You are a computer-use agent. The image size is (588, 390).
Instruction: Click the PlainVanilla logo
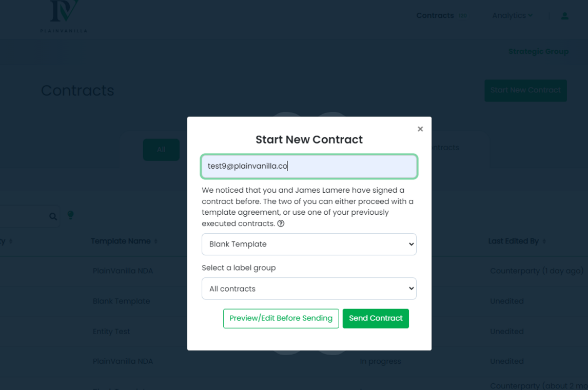coord(64,16)
